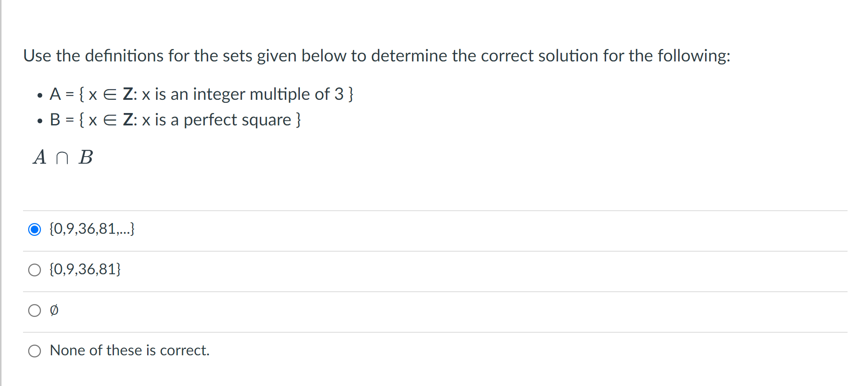Click the set B definition bullet
The width and height of the screenshot is (868, 386).
click(176, 120)
